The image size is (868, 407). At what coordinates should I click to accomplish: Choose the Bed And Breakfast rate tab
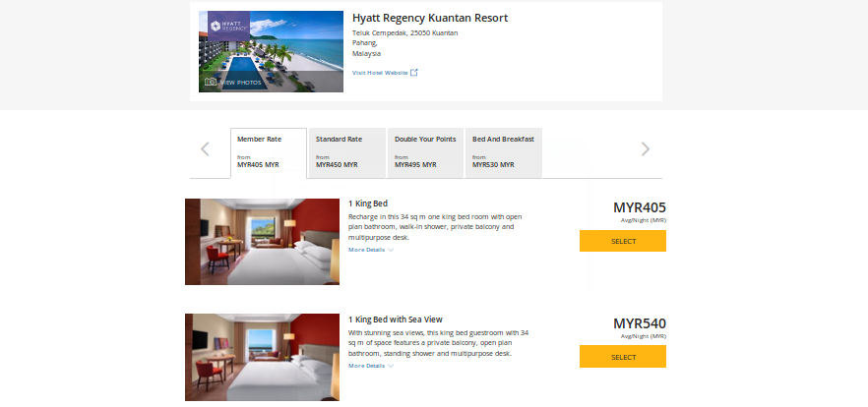503,152
